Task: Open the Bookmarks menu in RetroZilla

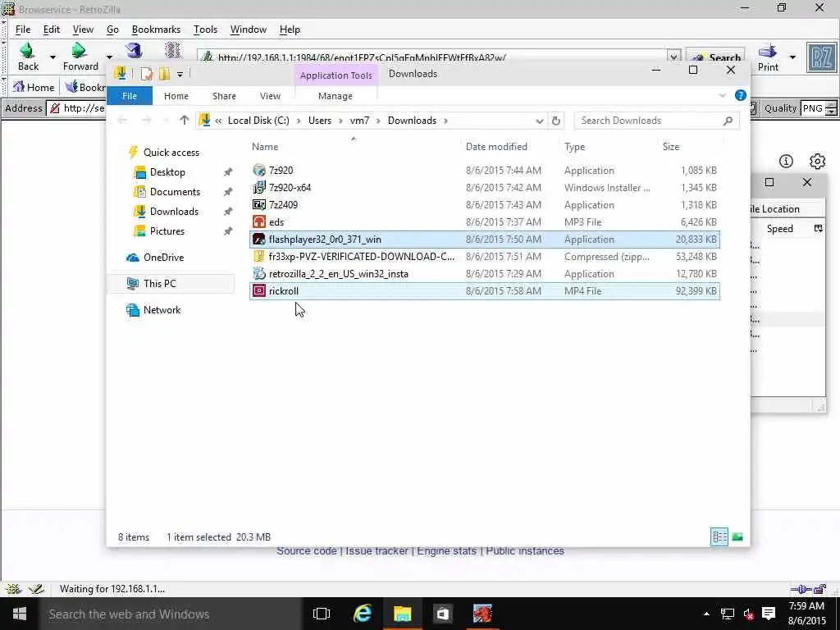Action: [x=156, y=30]
